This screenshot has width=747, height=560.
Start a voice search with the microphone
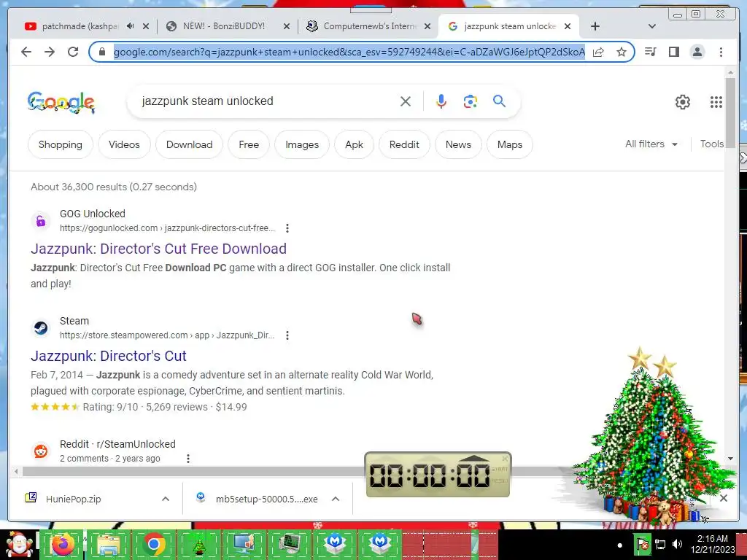(441, 101)
